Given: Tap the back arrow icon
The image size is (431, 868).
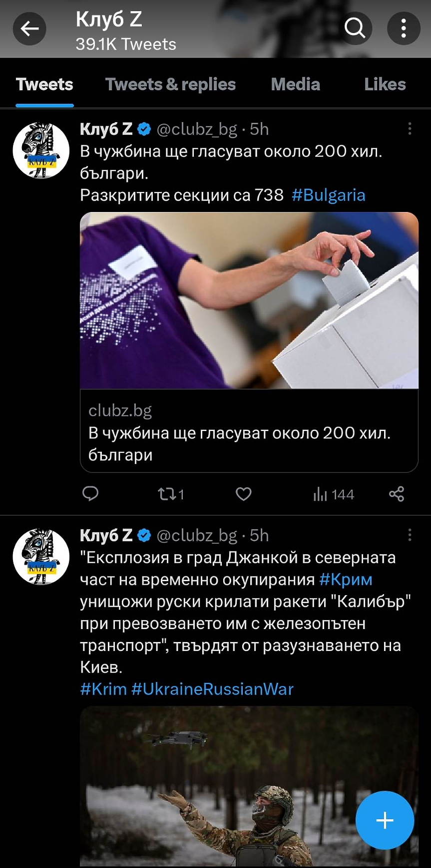Looking at the screenshot, I should [x=29, y=28].
